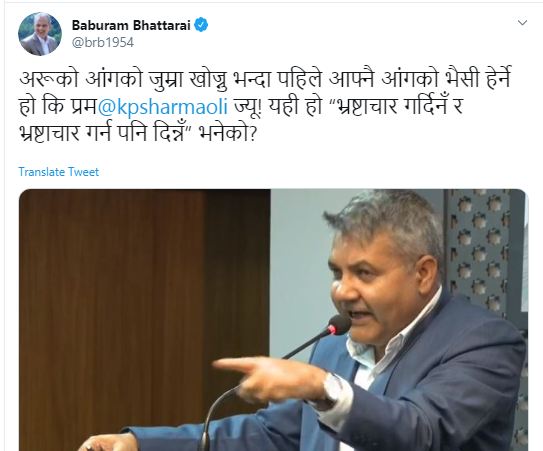This screenshot has width=543, height=451.
Task: Open the attached speaker photo
Action: click(x=274, y=319)
